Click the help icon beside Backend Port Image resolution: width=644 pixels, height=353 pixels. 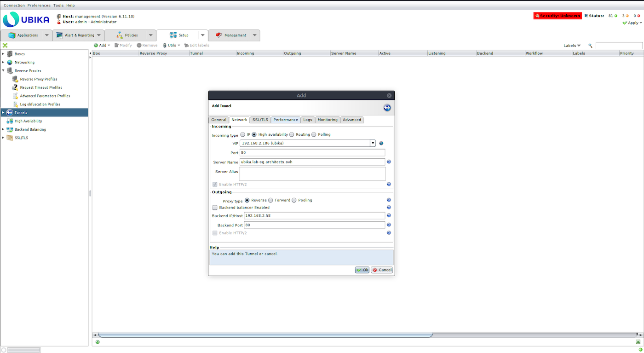click(x=389, y=225)
